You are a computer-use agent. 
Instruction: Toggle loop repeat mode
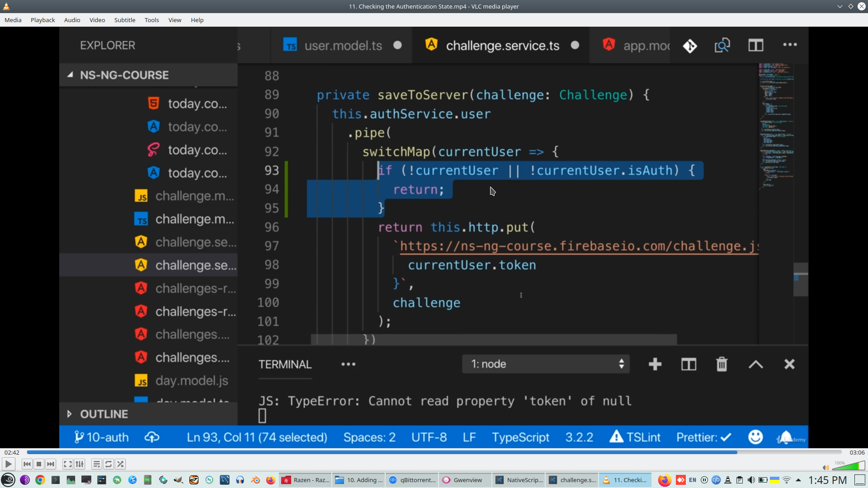(x=108, y=464)
